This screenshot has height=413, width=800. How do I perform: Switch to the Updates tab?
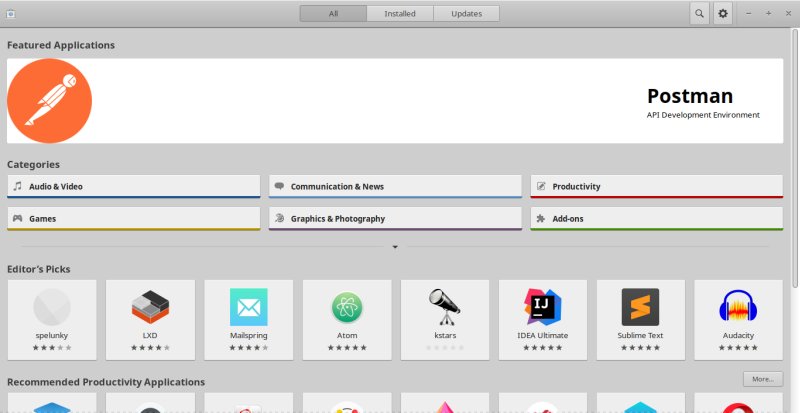466,14
